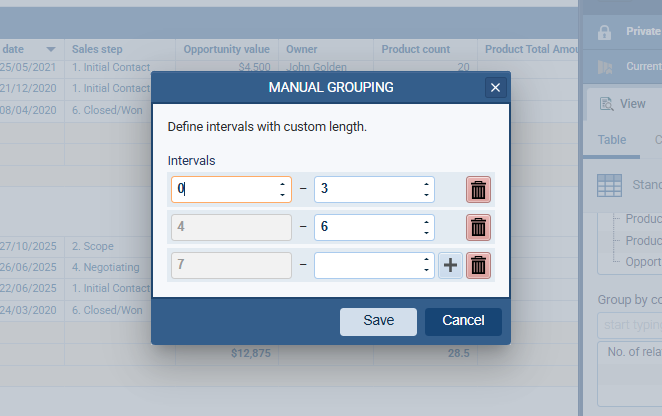Click the Opportunity value column header

227,49
